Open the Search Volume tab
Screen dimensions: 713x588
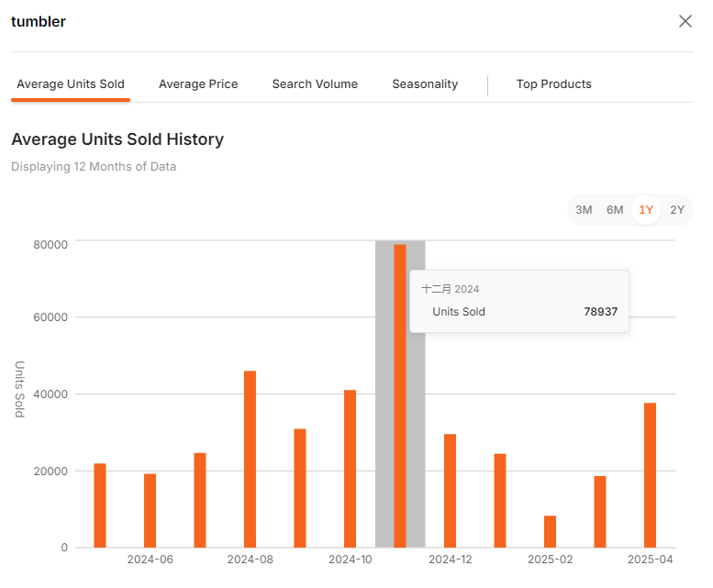click(315, 84)
